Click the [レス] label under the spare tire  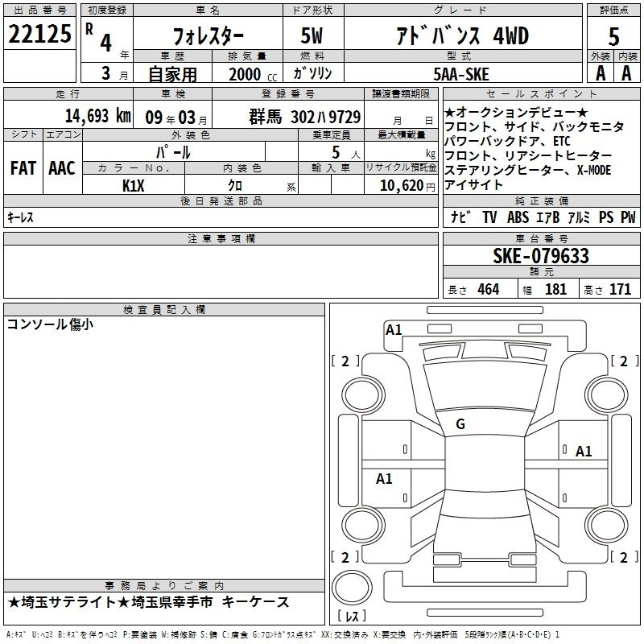351,617
